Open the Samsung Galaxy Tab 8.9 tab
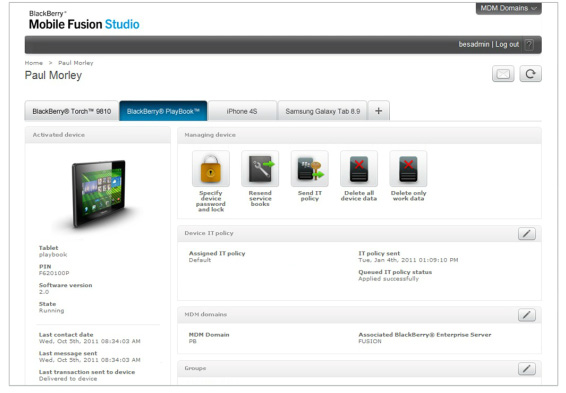This screenshot has height=393, width=566. coord(322,111)
